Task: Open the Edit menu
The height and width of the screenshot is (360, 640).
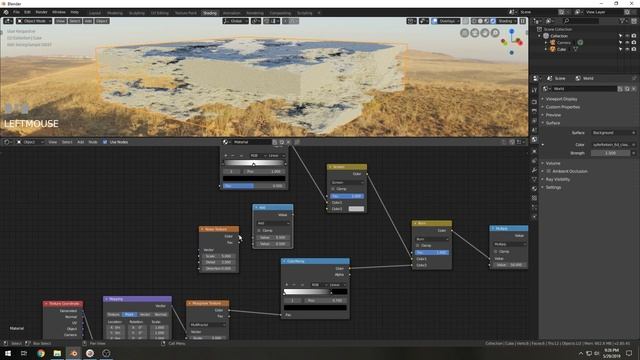Action: tap(27, 12)
